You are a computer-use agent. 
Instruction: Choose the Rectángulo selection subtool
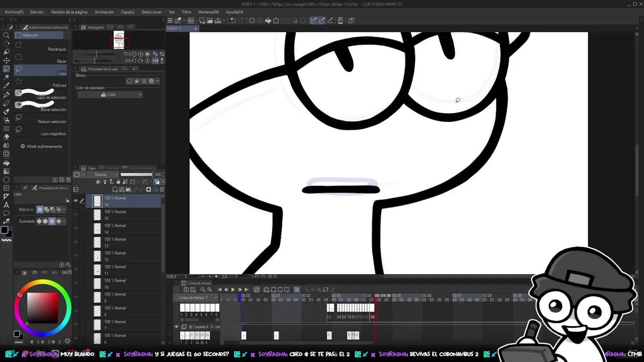coord(40,45)
